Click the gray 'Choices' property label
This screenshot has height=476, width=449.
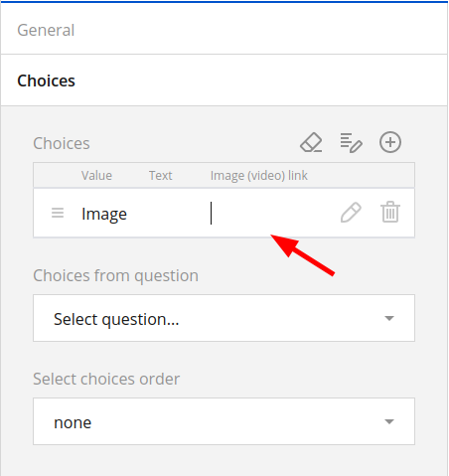[x=62, y=143]
